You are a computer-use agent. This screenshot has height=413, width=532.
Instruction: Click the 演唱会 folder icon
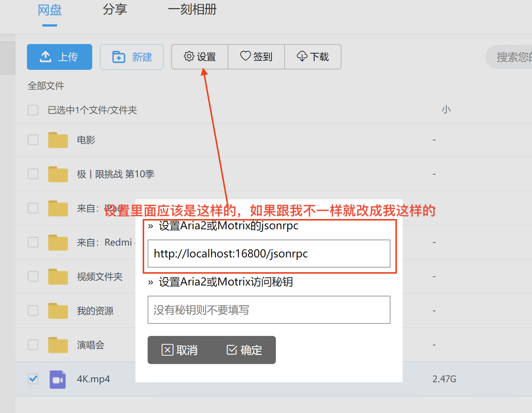[58, 345]
